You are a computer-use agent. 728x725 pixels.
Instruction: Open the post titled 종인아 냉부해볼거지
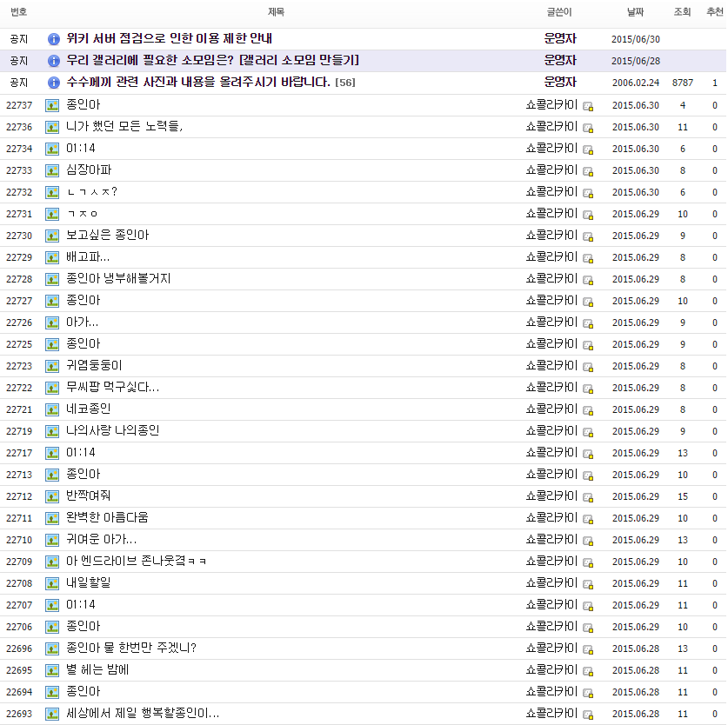tap(118, 278)
